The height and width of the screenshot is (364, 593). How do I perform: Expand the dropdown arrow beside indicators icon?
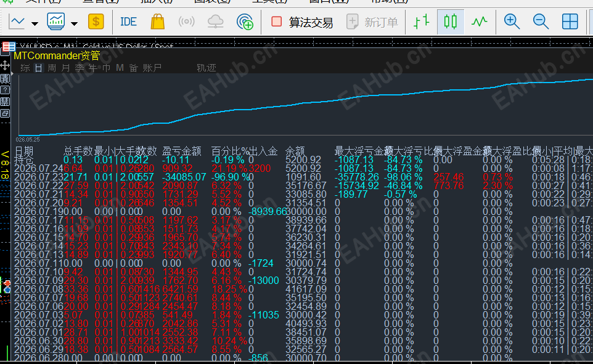[x=75, y=24]
